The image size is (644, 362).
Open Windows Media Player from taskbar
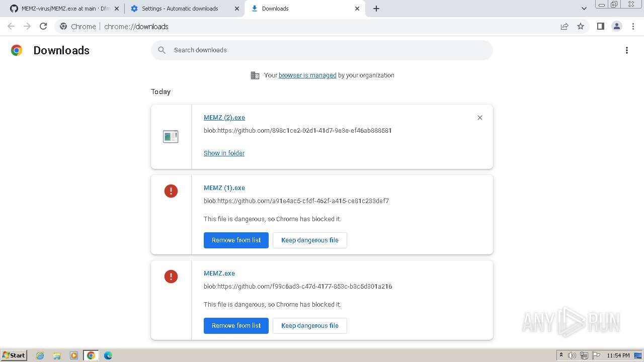(74, 355)
